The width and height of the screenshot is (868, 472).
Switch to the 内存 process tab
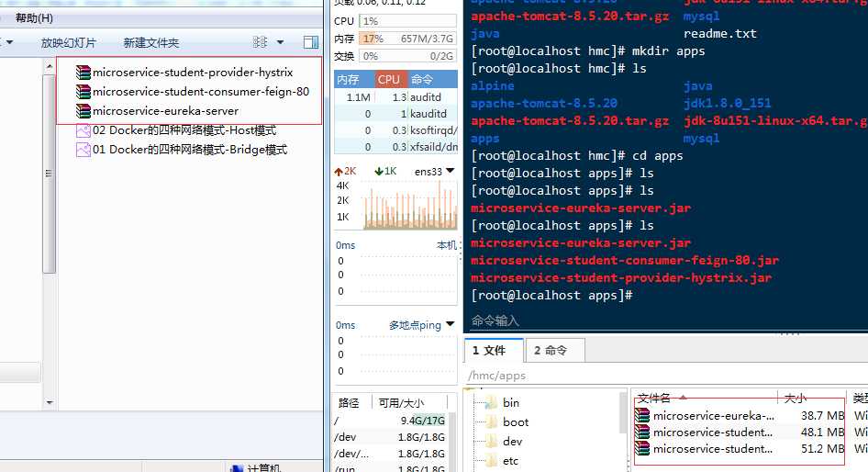(354, 79)
